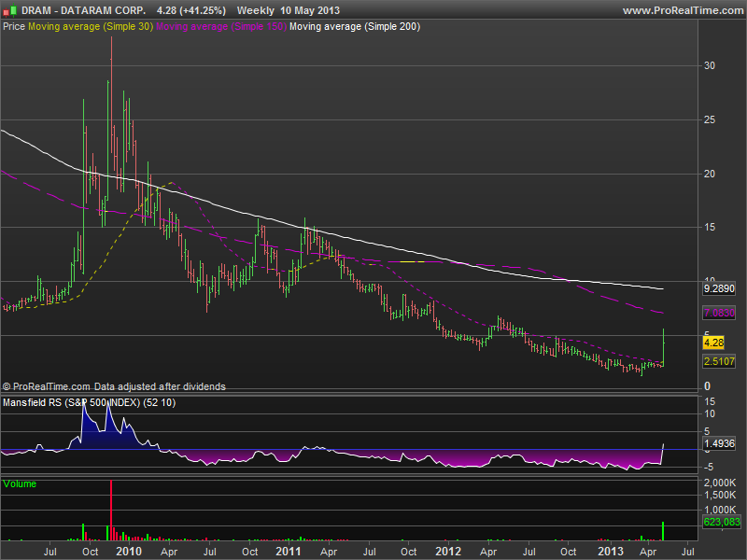Click the chart icon beside the DRAM ticker

tap(9, 10)
